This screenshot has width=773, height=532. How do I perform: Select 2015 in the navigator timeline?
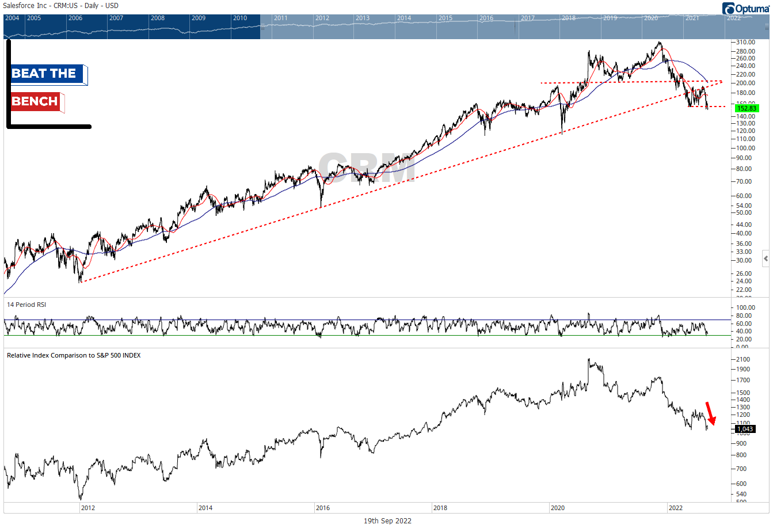445,18
